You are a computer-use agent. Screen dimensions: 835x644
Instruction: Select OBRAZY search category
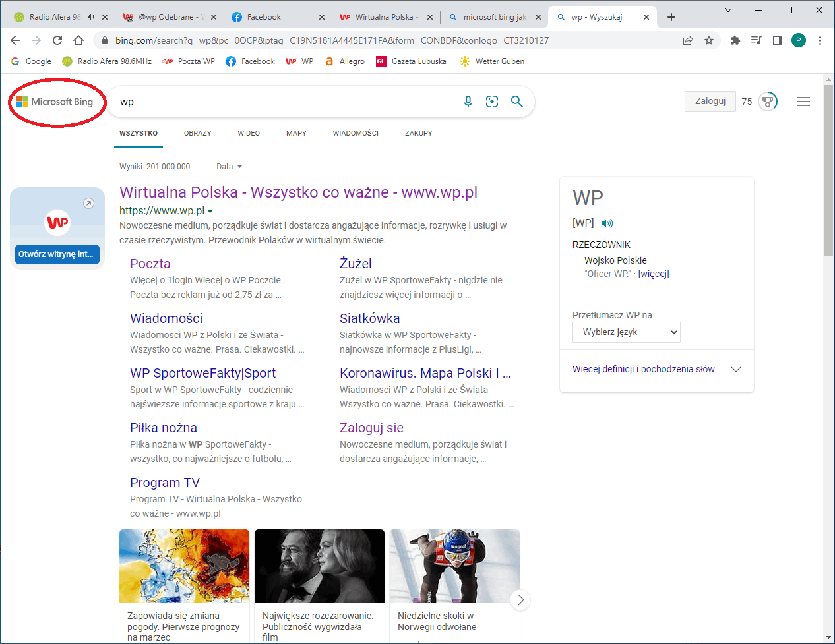click(x=198, y=133)
